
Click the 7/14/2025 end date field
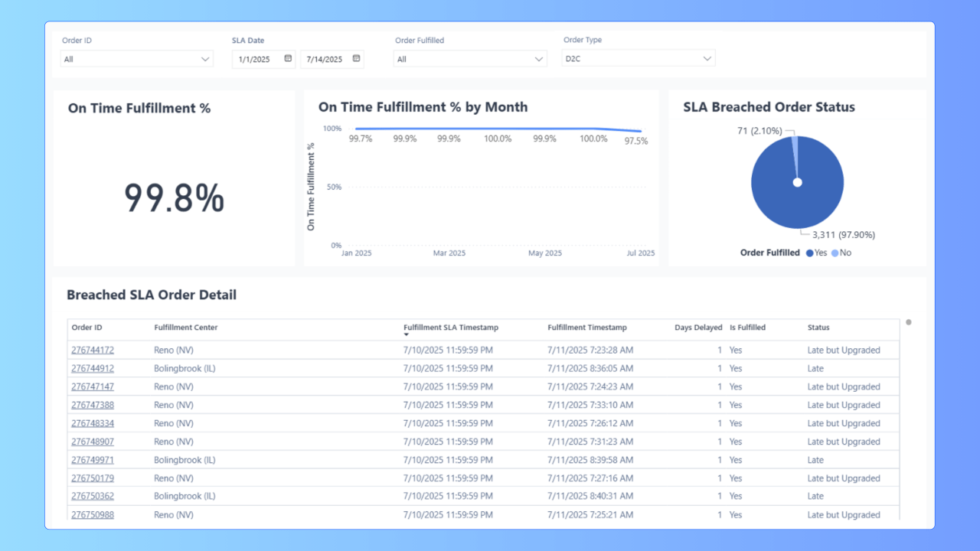click(324, 59)
